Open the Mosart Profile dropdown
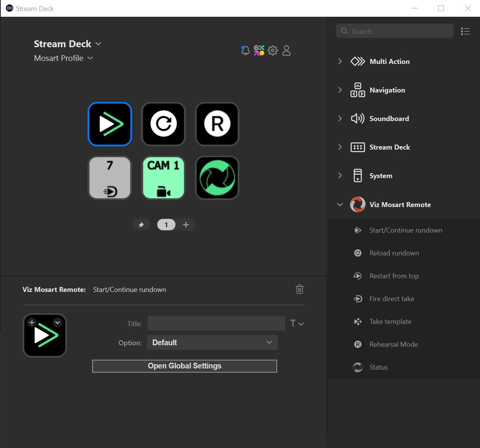 64,58
